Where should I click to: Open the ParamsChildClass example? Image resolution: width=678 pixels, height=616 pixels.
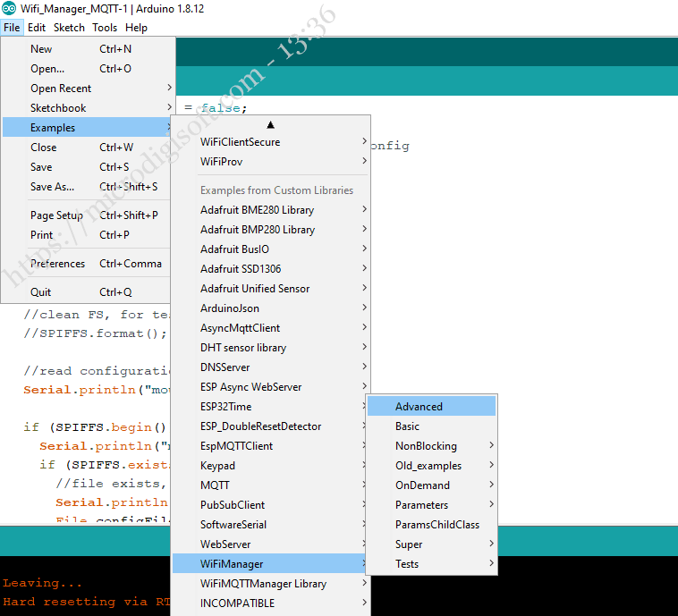tap(431, 525)
